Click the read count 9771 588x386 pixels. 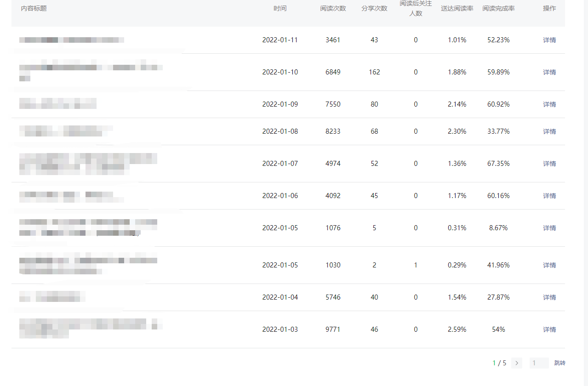click(x=333, y=329)
